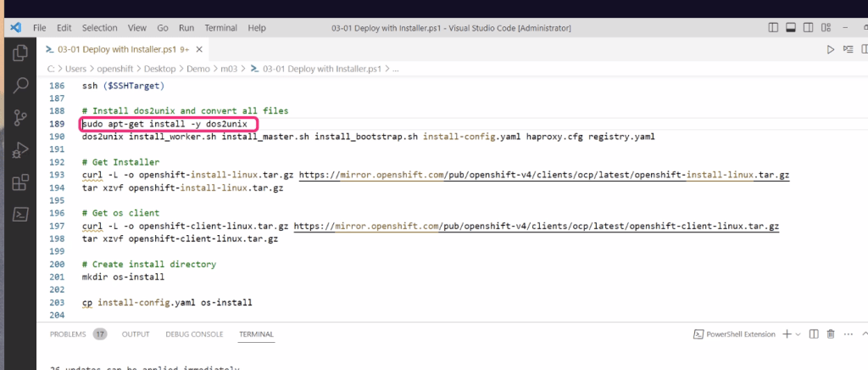This screenshot has height=370, width=868.
Task: Click line number 189 in the gutter
Action: coord(57,124)
